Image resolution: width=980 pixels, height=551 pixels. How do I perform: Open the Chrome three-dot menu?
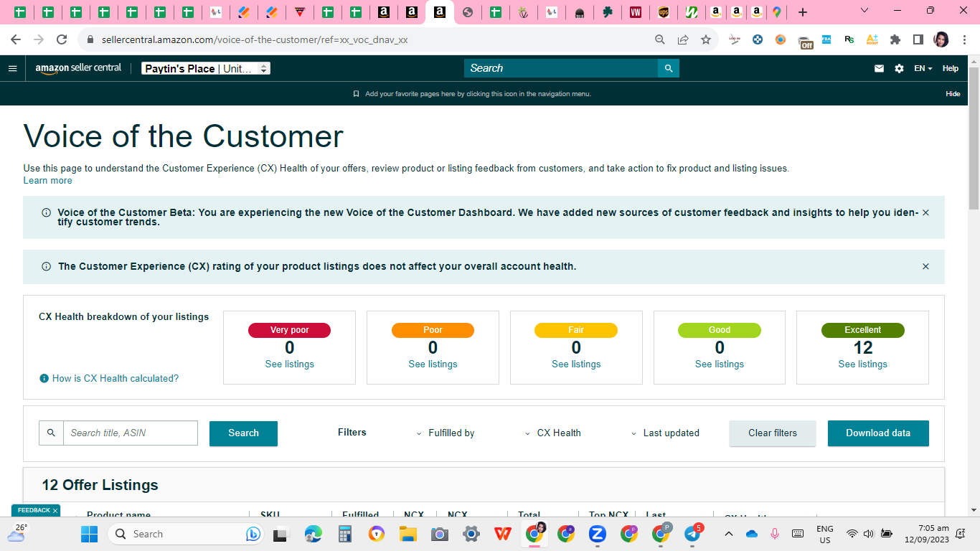[x=964, y=39]
